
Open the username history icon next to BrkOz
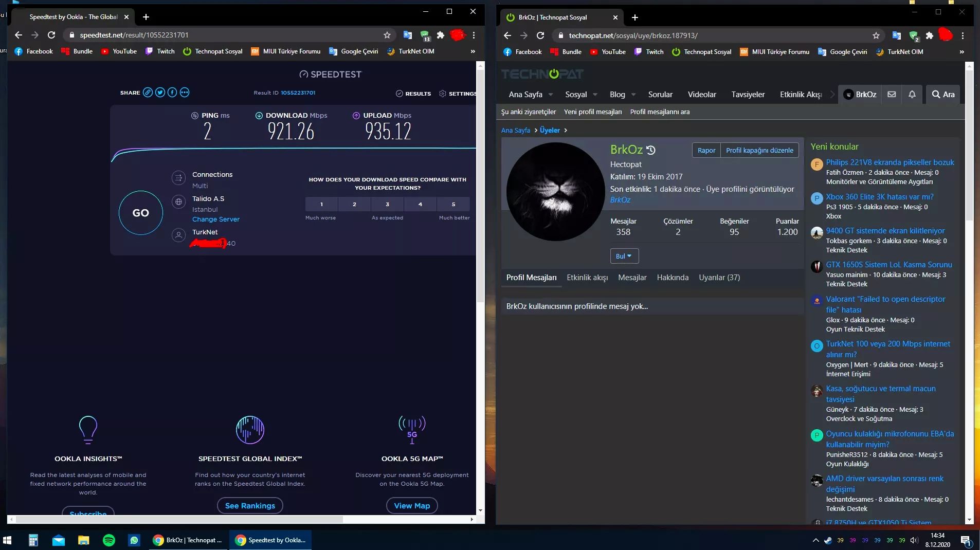[651, 150]
